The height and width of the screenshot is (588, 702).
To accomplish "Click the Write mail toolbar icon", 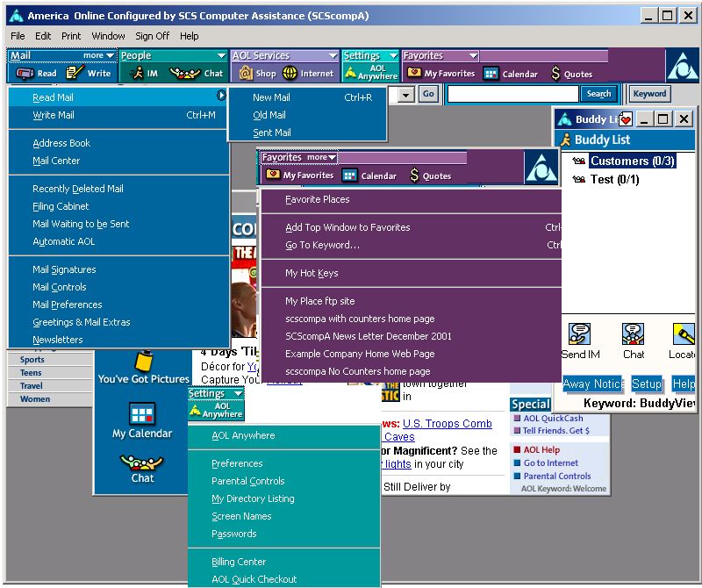I will click(75, 74).
